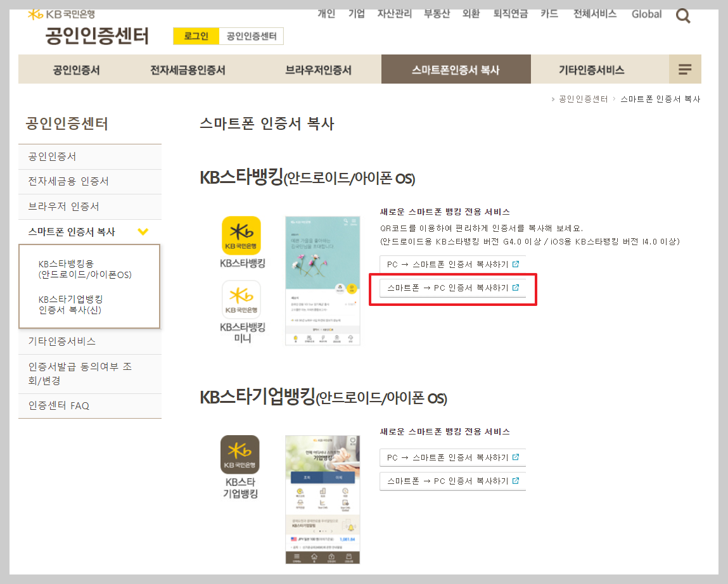Open 개인 in the top navigation

click(x=326, y=14)
